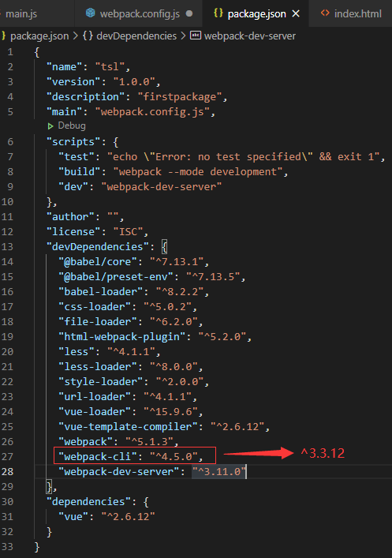Click the braces icon before devDependencies breadcrumb
Viewport: 392px width, 558px height.
point(88,36)
